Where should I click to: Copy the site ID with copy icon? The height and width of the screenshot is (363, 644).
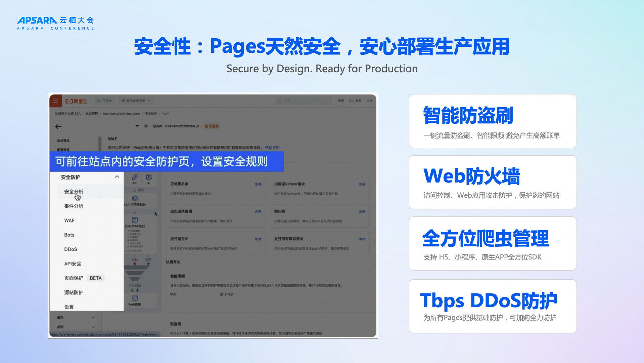(x=197, y=126)
